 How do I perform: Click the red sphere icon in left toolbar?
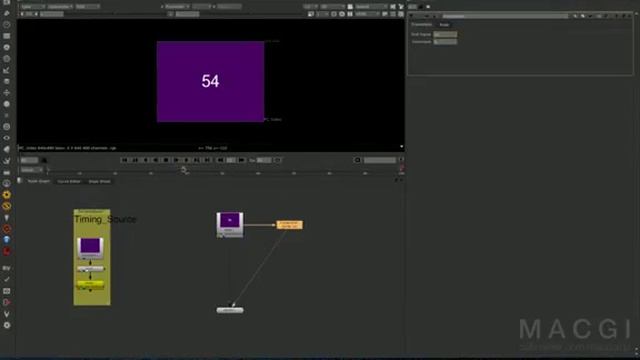(x=7, y=251)
